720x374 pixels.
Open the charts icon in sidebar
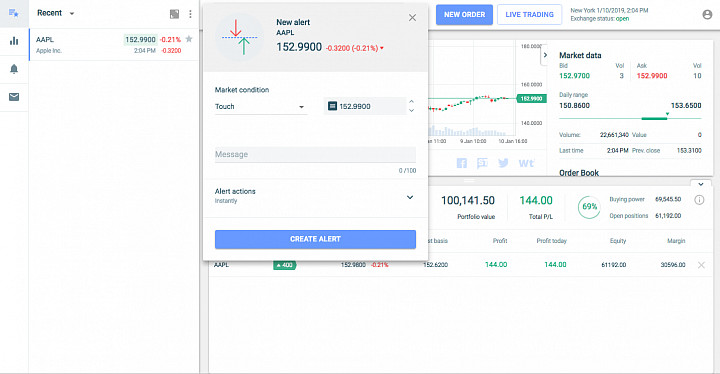[x=14, y=41]
